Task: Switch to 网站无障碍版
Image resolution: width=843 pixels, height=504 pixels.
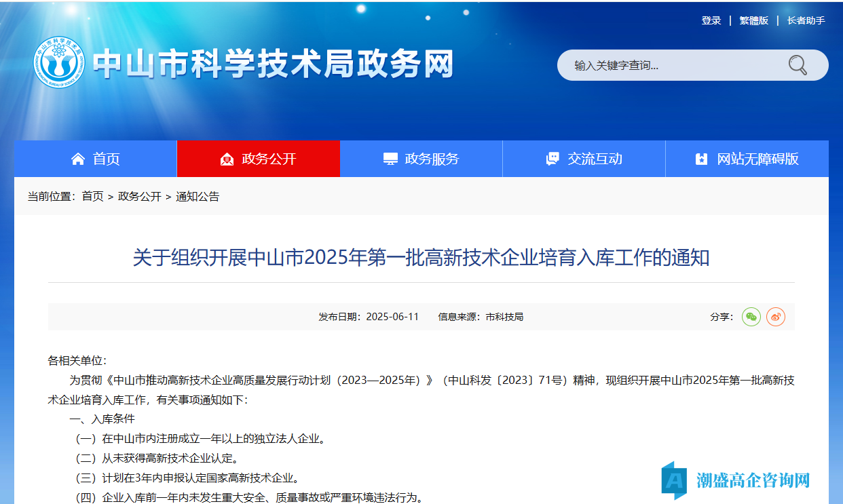Action: click(747, 159)
